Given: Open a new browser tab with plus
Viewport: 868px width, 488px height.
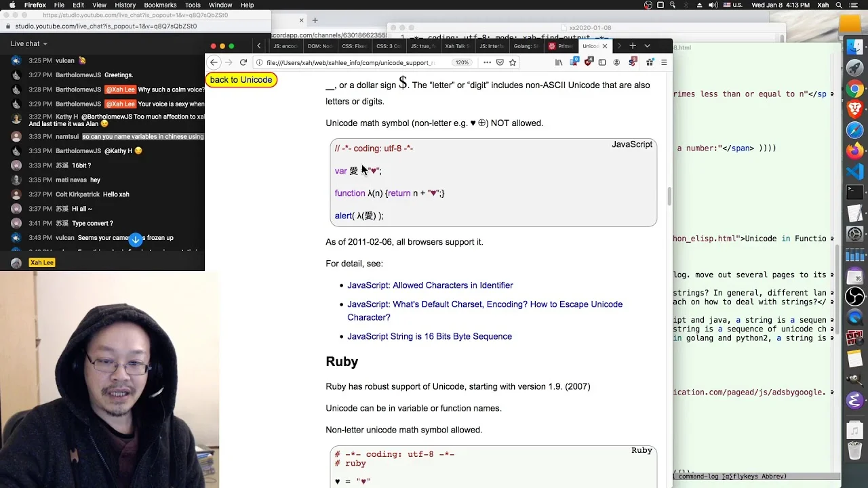Looking at the screenshot, I should (633, 46).
